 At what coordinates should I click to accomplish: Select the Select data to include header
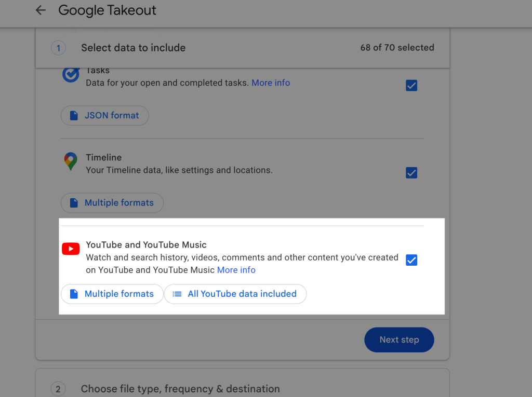pos(133,47)
